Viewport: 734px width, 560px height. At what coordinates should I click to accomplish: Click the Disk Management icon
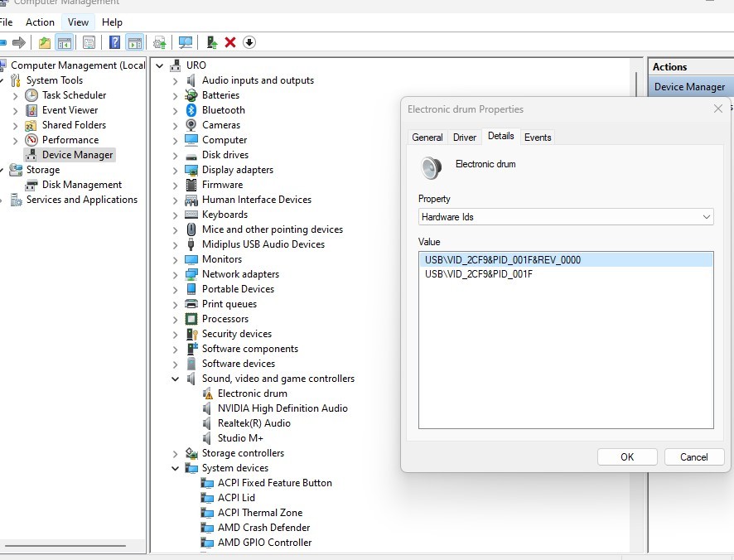pos(31,185)
